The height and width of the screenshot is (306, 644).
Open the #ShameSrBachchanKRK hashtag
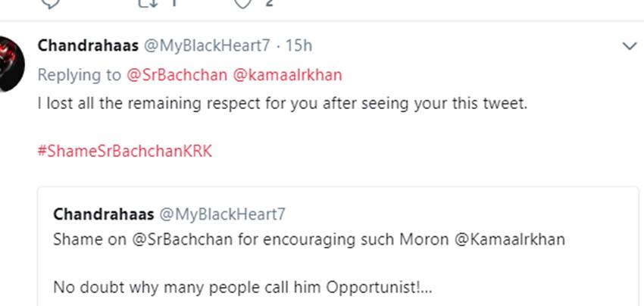pos(125,151)
